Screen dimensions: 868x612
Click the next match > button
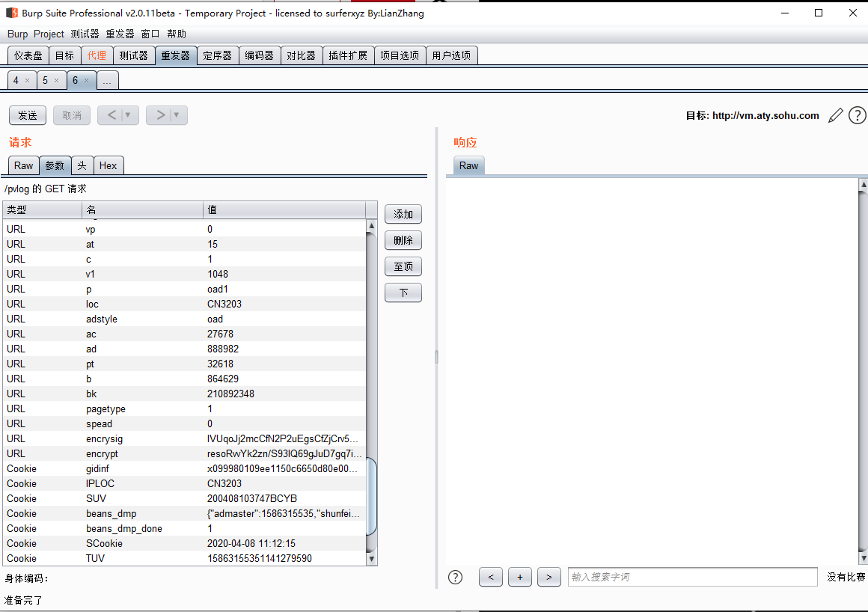point(549,577)
